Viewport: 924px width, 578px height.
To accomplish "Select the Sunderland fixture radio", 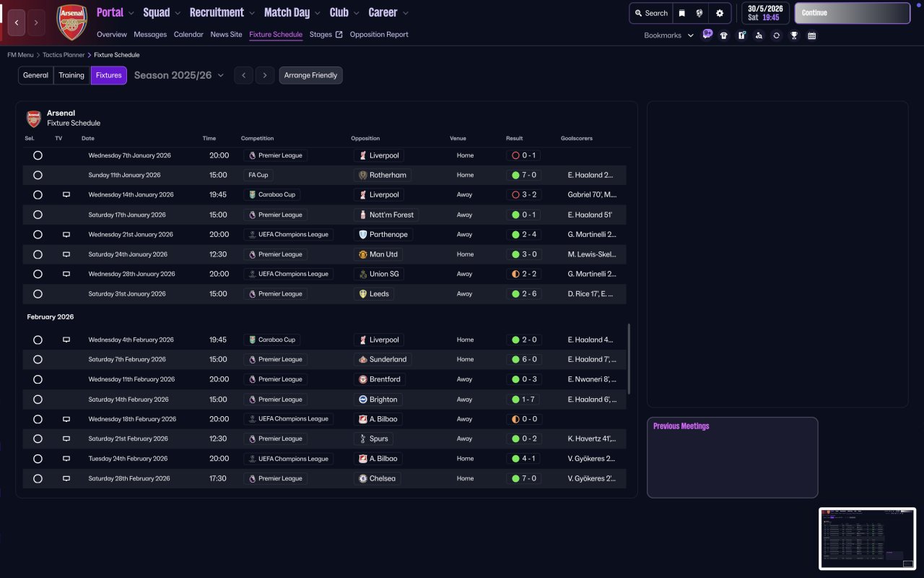I will (38, 359).
